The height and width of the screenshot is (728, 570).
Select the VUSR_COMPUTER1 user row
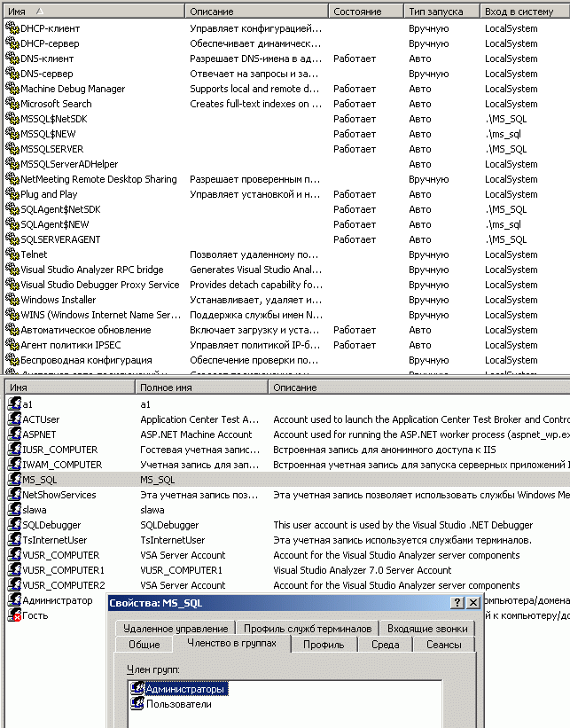point(288,570)
